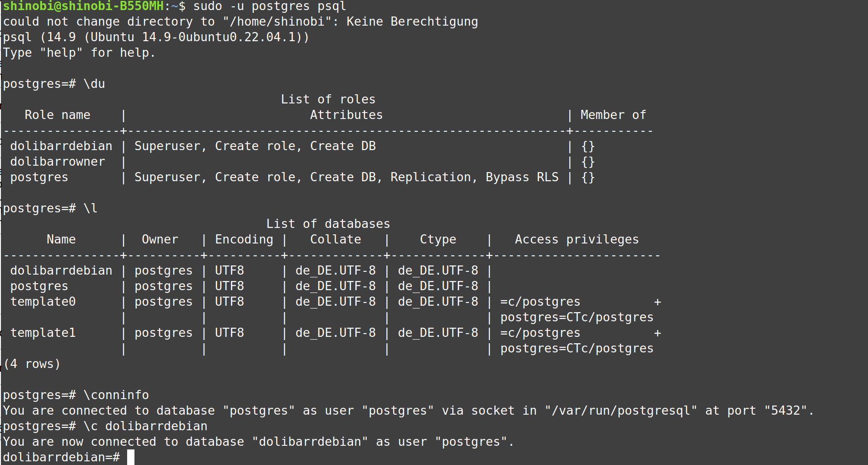This screenshot has width=868, height=465.
Task: Click template1 in the databases list
Action: (43, 333)
